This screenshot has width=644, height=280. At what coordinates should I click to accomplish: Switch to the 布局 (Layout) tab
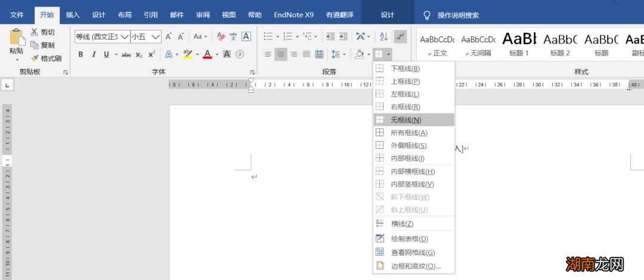tap(125, 15)
